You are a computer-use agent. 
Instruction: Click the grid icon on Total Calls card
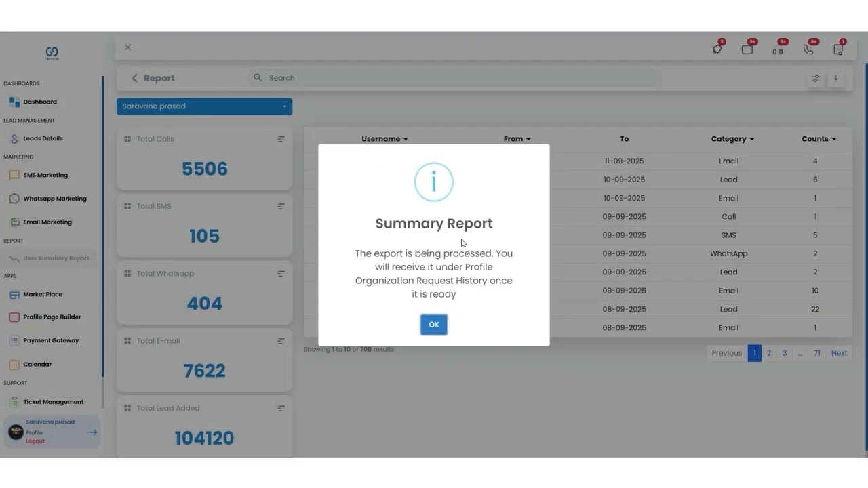(127, 139)
